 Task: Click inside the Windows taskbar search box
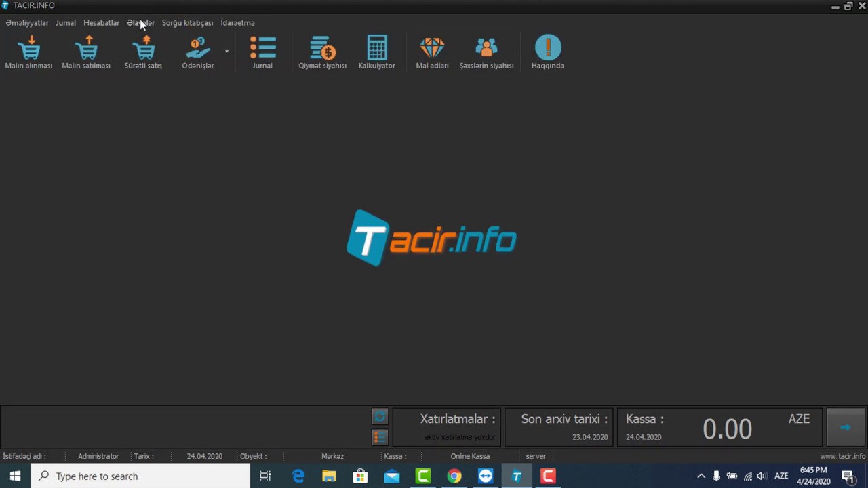[141, 476]
